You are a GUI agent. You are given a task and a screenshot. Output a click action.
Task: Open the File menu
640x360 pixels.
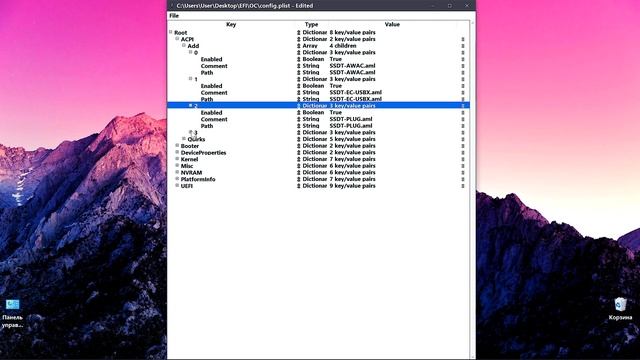pos(174,16)
